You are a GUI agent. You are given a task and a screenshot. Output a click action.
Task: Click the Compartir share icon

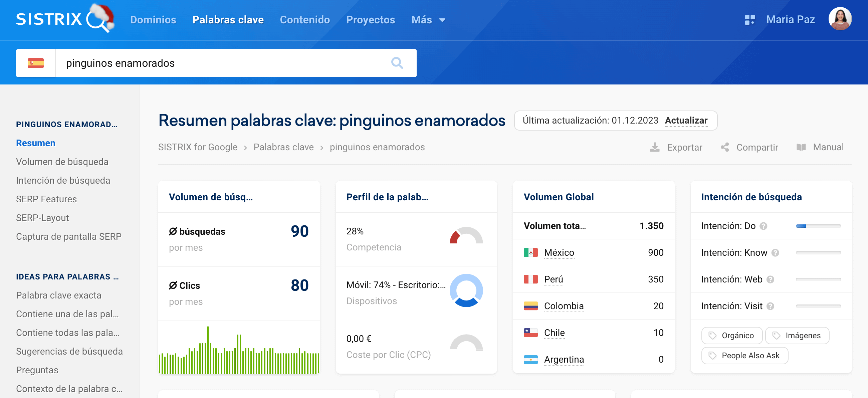pyautogui.click(x=724, y=147)
